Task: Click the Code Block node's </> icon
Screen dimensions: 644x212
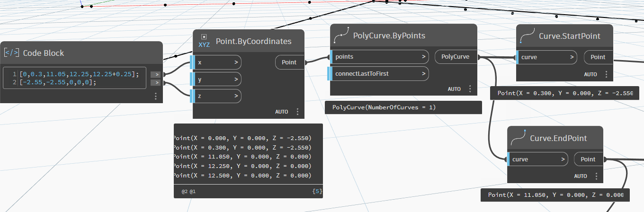Action: pos(11,53)
